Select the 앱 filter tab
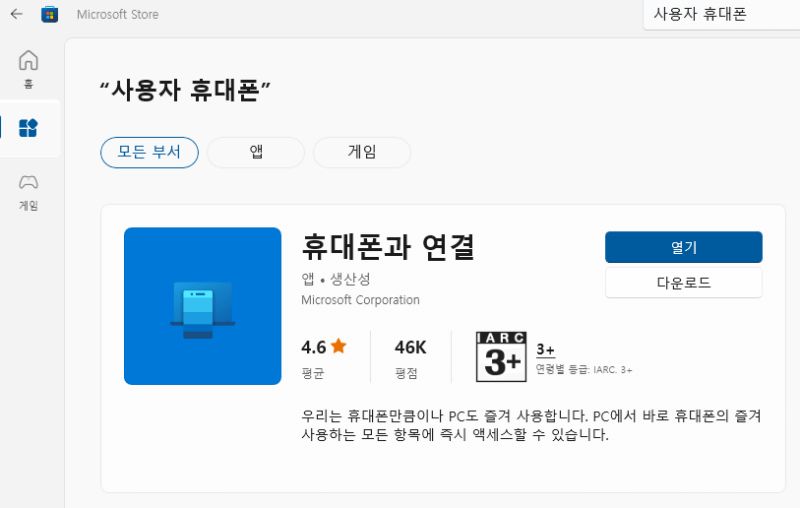 pos(256,152)
